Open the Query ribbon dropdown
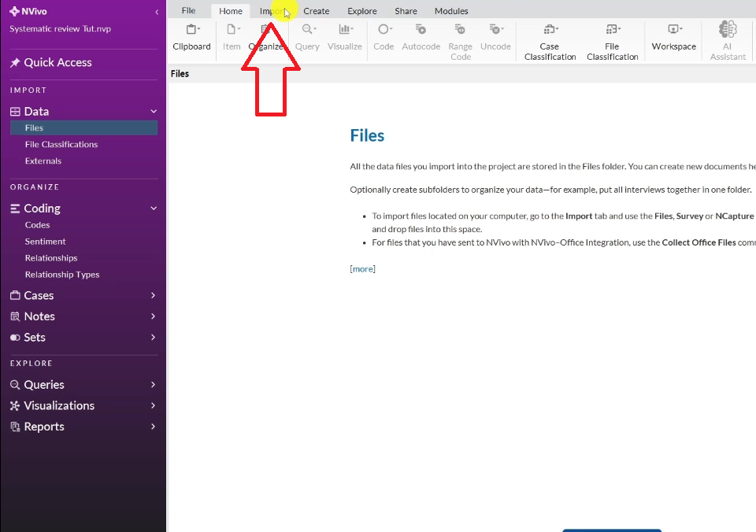This screenshot has height=532, width=756. click(x=307, y=37)
